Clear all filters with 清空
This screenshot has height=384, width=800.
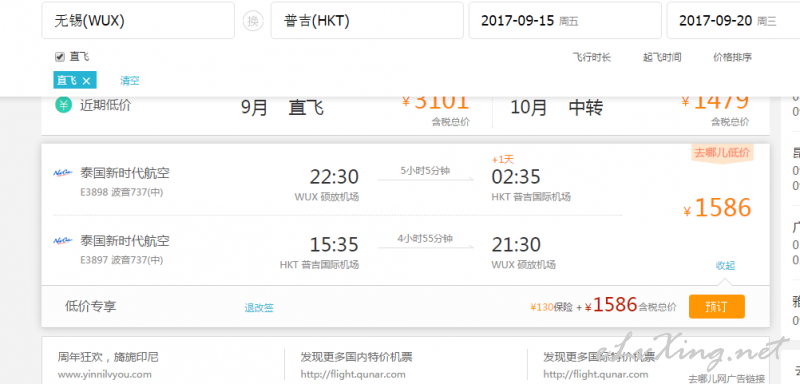click(x=130, y=81)
